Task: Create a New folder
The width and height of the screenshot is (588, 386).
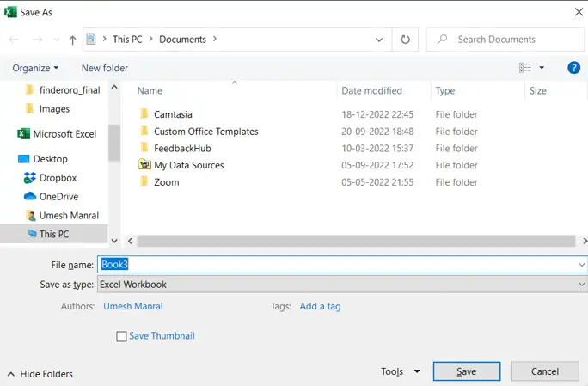Action: [x=105, y=68]
